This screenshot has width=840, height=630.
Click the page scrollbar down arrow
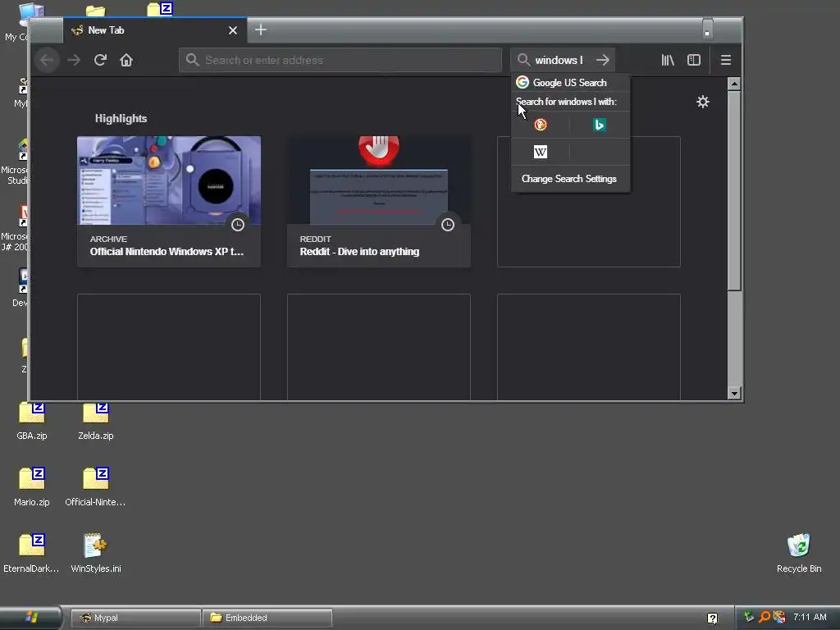coord(734,393)
